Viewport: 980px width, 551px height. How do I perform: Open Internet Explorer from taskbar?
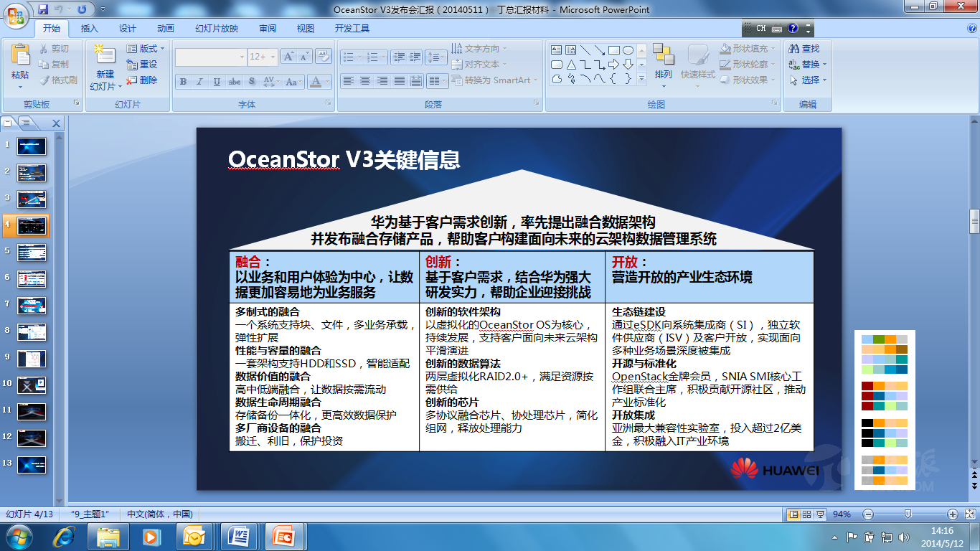(x=65, y=536)
